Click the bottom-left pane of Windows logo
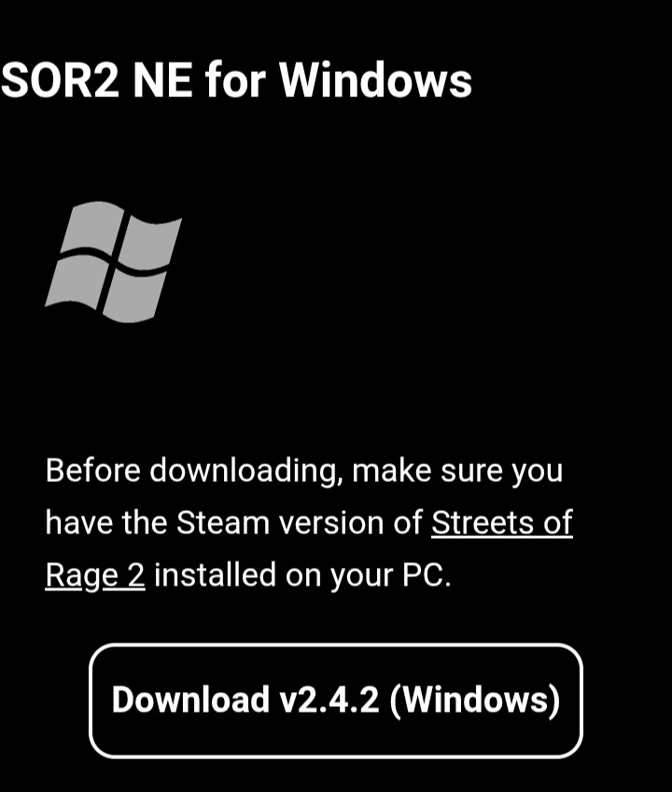This screenshot has width=672, height=792. click(x=77, y=281)
